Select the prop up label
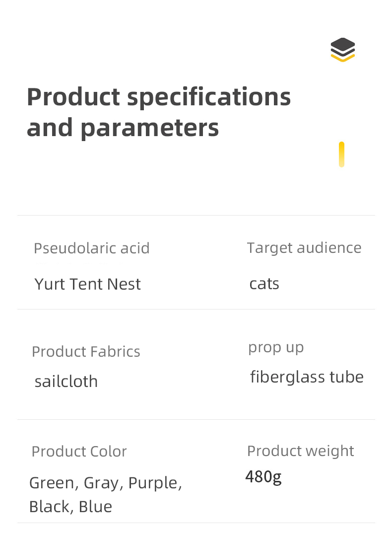The height and width of the screenshot is (535, 392). click(276, 347)
